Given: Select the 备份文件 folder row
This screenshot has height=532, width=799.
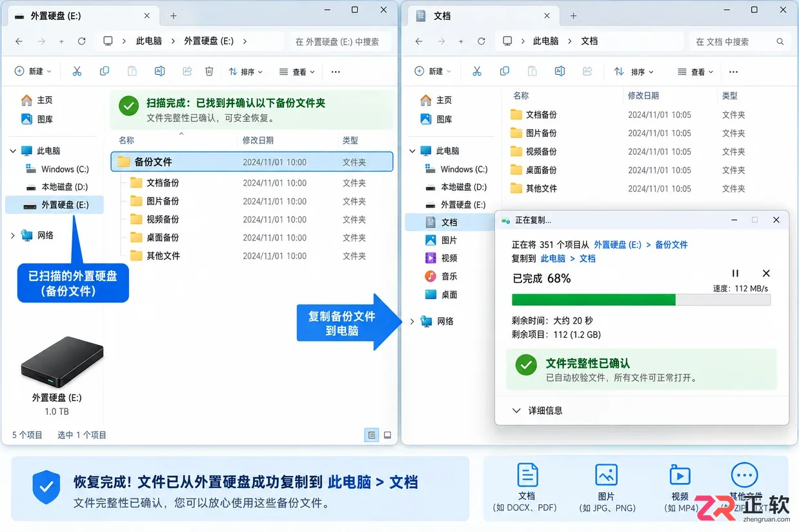Looking at the screenshot, I should (x=252, y=162).
